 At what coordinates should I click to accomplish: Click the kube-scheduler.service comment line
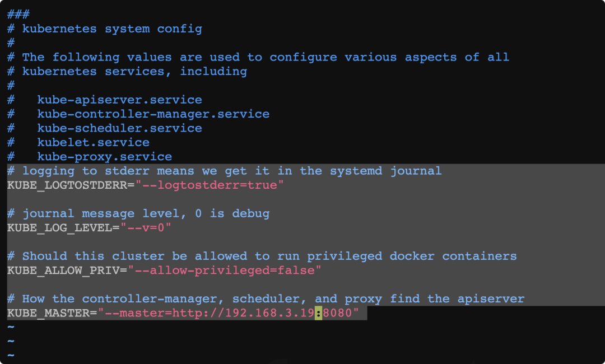(105, 128)
